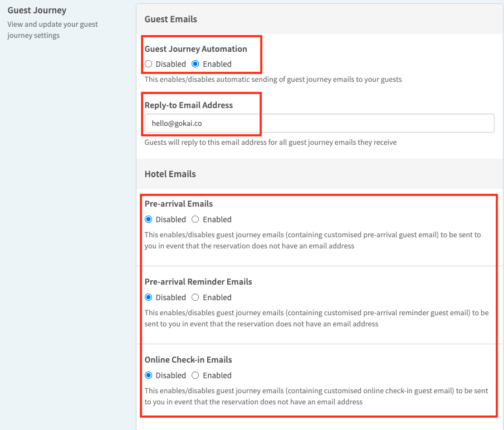Image resolution: width=504 pixels, height=430 pixels.
Task: Enable Pre-arrival Reminder Emails
Action: pos(195,297)
